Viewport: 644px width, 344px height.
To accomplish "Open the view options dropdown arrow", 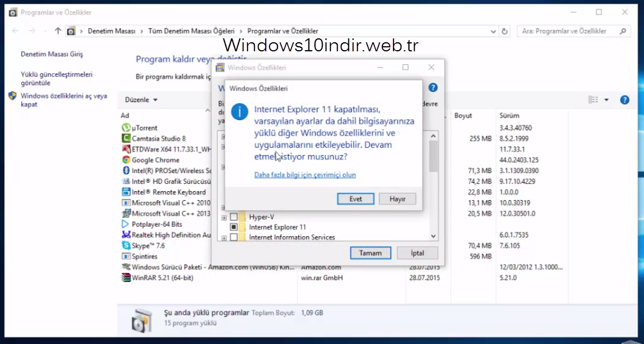I will pyautogui.click(x=606, y=100).
